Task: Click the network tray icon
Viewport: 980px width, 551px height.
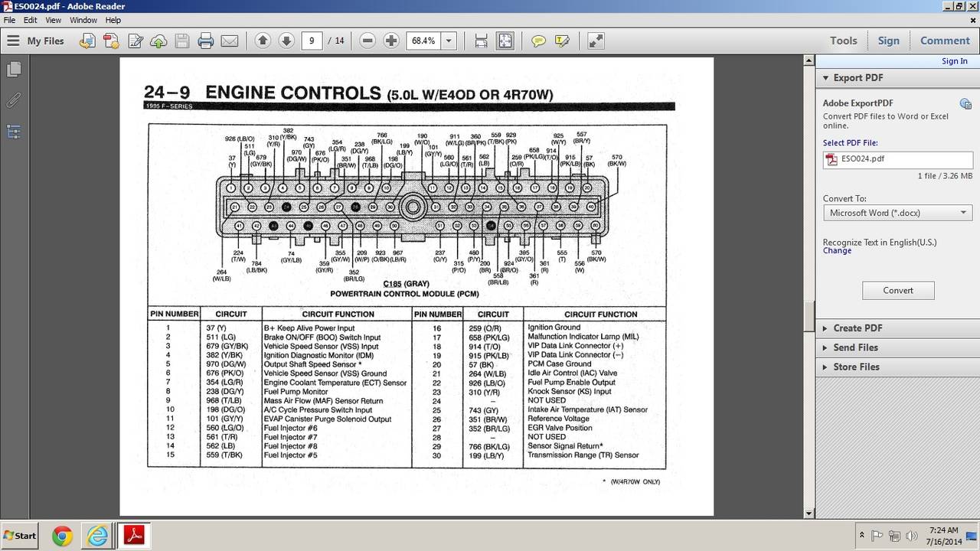Action: [x=894, y=536]
